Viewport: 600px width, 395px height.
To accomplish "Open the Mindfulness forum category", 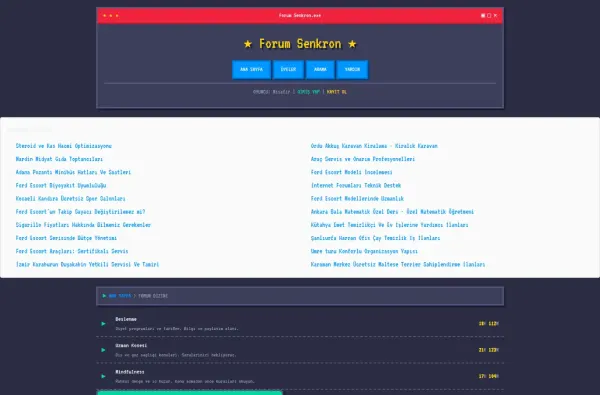I will tap(129, 372).
